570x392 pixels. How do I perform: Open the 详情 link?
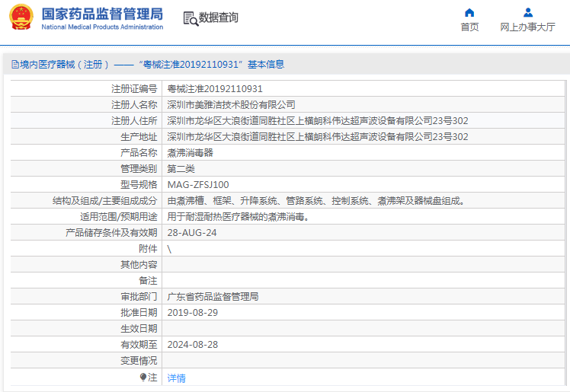click(176, 378)
